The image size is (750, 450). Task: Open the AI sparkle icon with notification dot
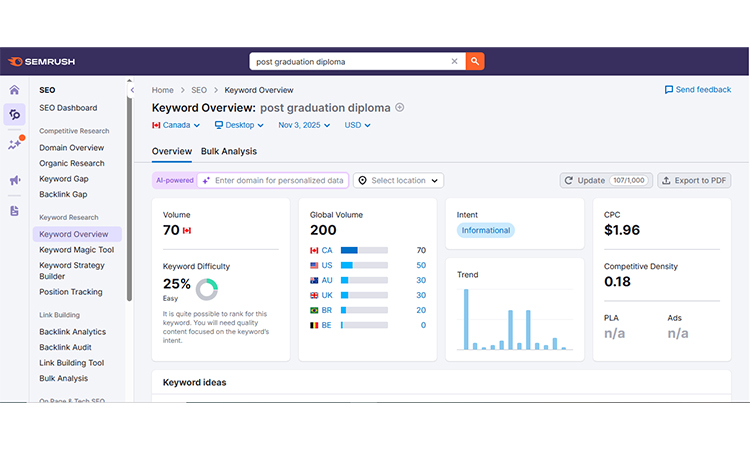(15, 143)
